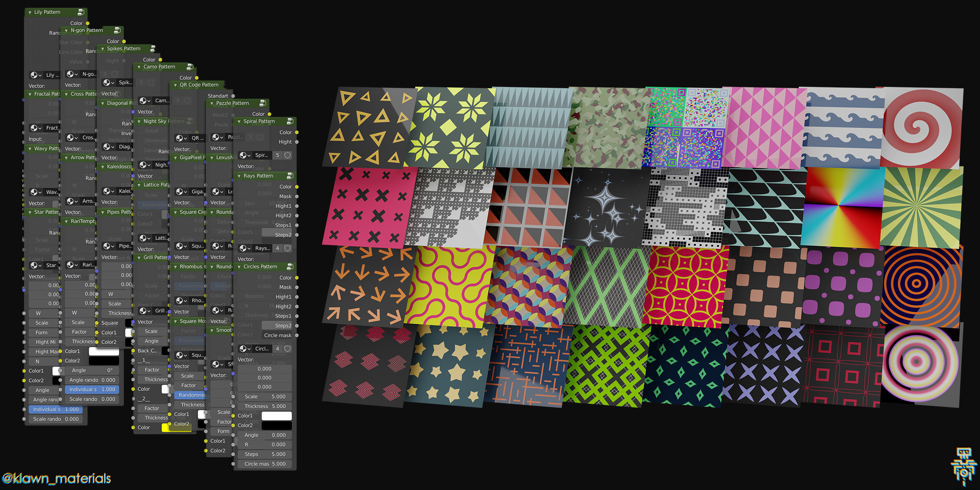Screen dimensions: 980x490
Task: Click the Thickness 5.000 slider
Action: pyautogui.click(x=265, y=406)
